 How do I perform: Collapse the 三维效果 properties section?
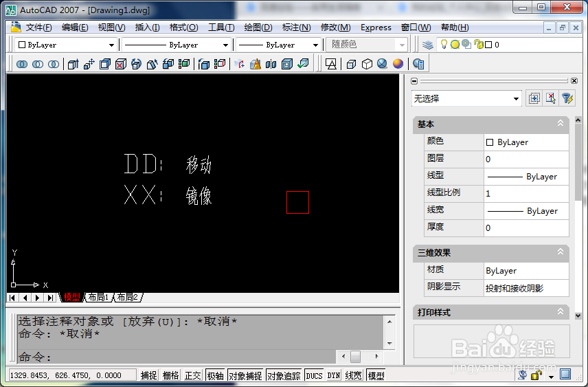pos(561,252)
